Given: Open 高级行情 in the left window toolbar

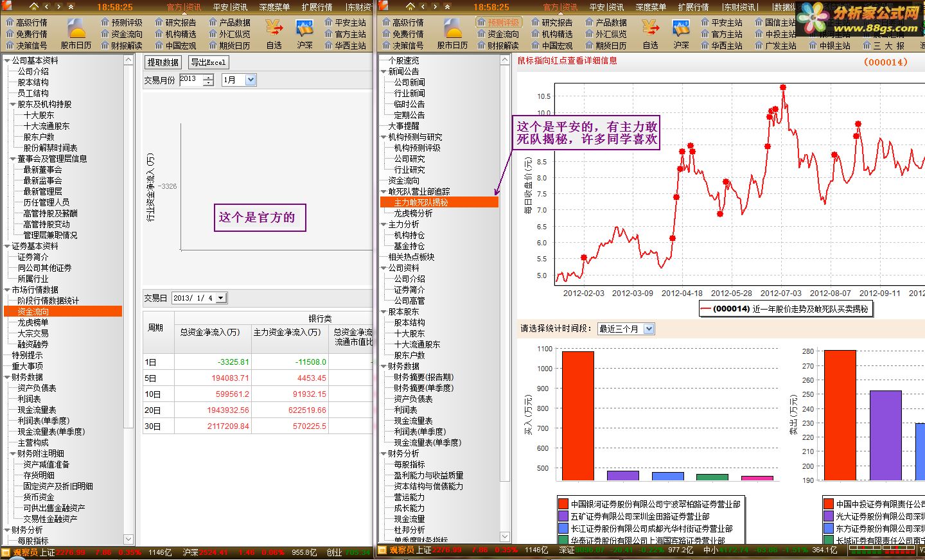Looking at the screenshot, I should coord(26,22).
